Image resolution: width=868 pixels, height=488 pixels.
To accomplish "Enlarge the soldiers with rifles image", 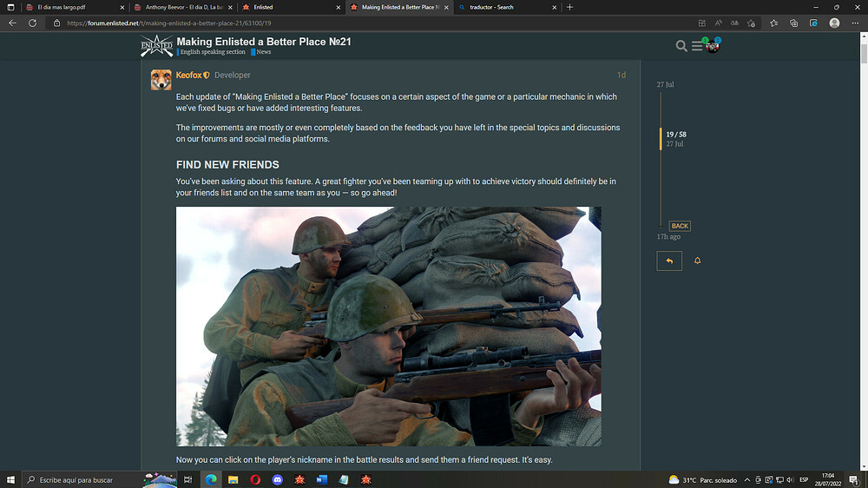I will coord(389,326).
